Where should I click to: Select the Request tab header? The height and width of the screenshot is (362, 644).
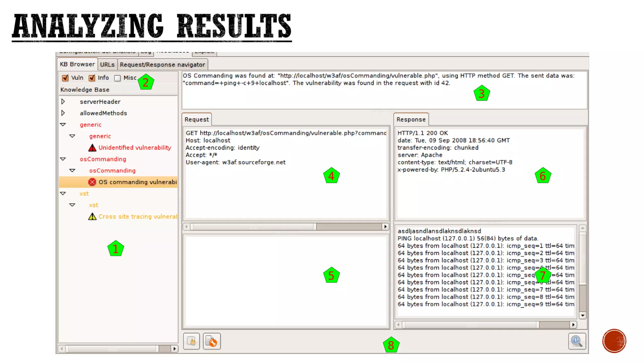point(197,119)
